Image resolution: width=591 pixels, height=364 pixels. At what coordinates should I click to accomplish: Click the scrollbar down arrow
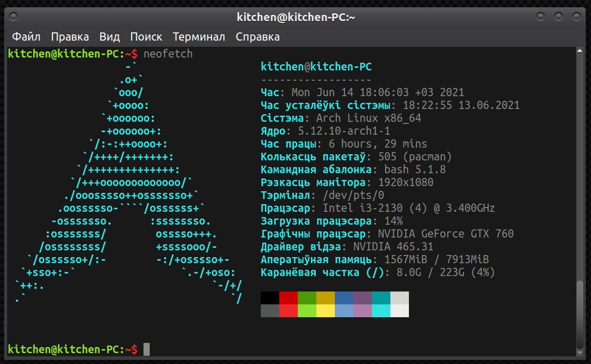580,353
